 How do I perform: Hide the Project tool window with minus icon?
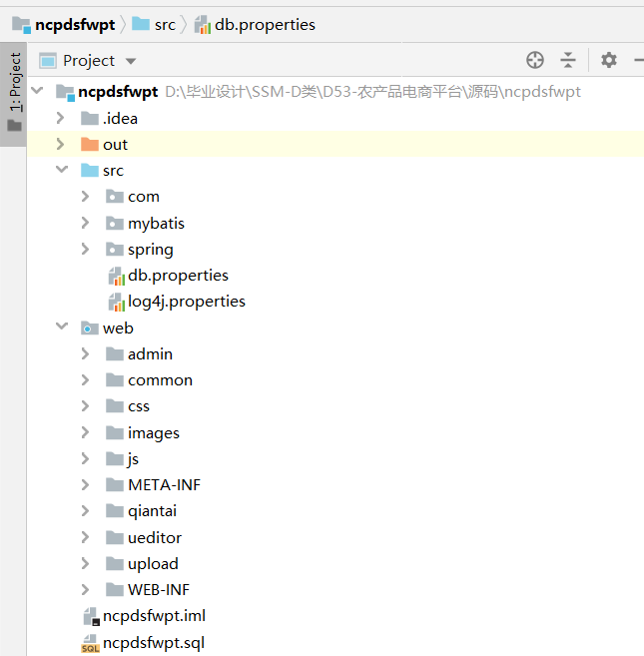(638, 60)
